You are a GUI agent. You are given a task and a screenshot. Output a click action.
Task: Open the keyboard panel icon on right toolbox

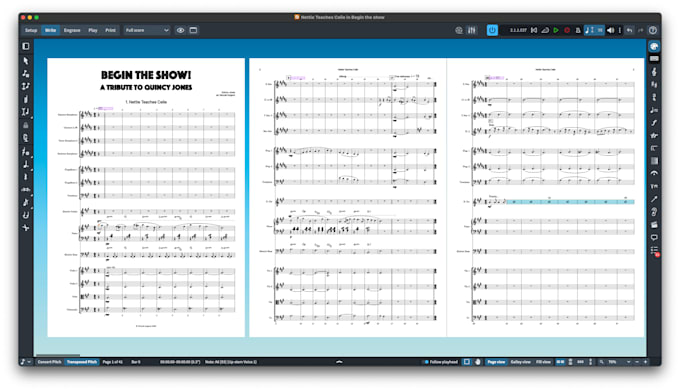point(654,59)
